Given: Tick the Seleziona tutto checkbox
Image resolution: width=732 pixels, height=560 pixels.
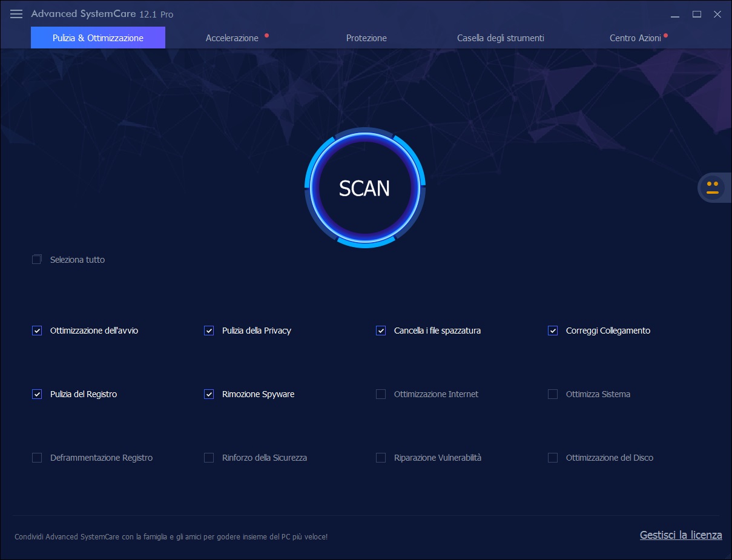Looking at the screenshot, I should pyautogui.click(x=37, y=260).
